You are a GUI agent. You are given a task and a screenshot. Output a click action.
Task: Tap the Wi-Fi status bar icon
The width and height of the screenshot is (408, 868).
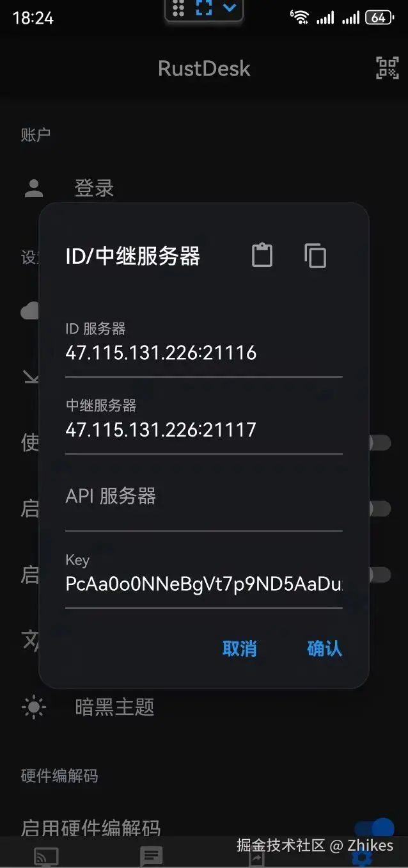coord(299,17)
